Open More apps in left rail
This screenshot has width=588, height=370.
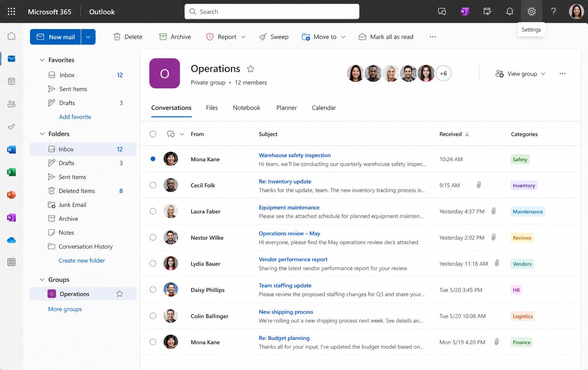[x=11, y=262]
